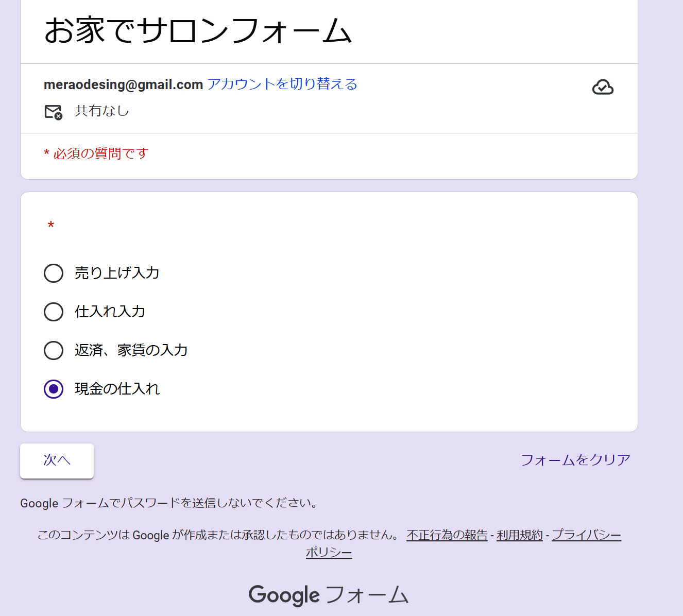
Task: Click the お家でサロンフォーム title
Action: click(x=198, y=30)
